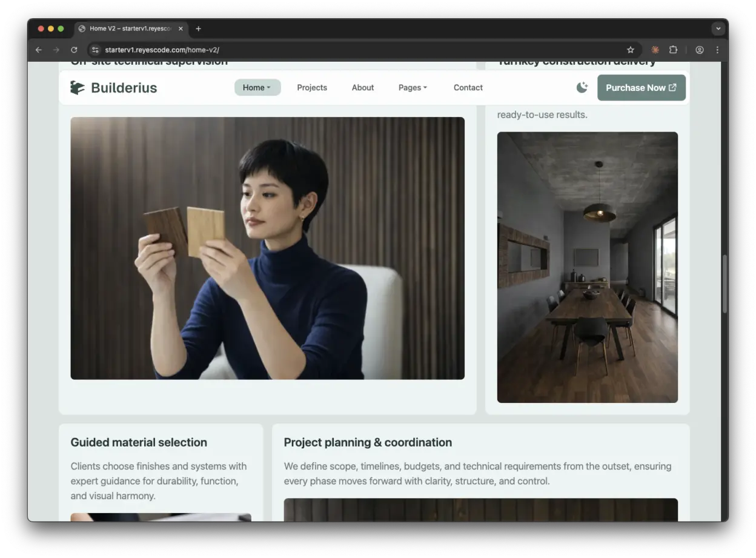The image size is (756, 558).
Task: Open the tab search chevron dropdown
Action: click(x=718, y=28)
